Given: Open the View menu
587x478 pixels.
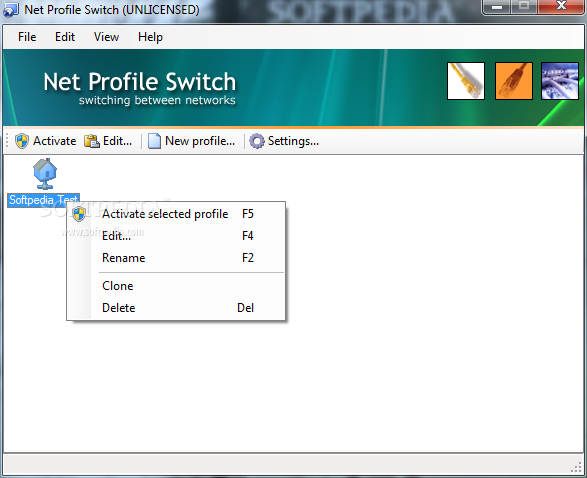Looking at the screenshot, I should coord(106,37).
